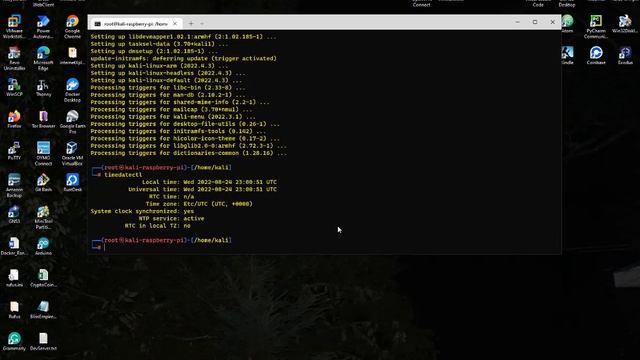Launch Coinbase desktop shortcut
The image size is (640, 360).
[x=596, y=56]
